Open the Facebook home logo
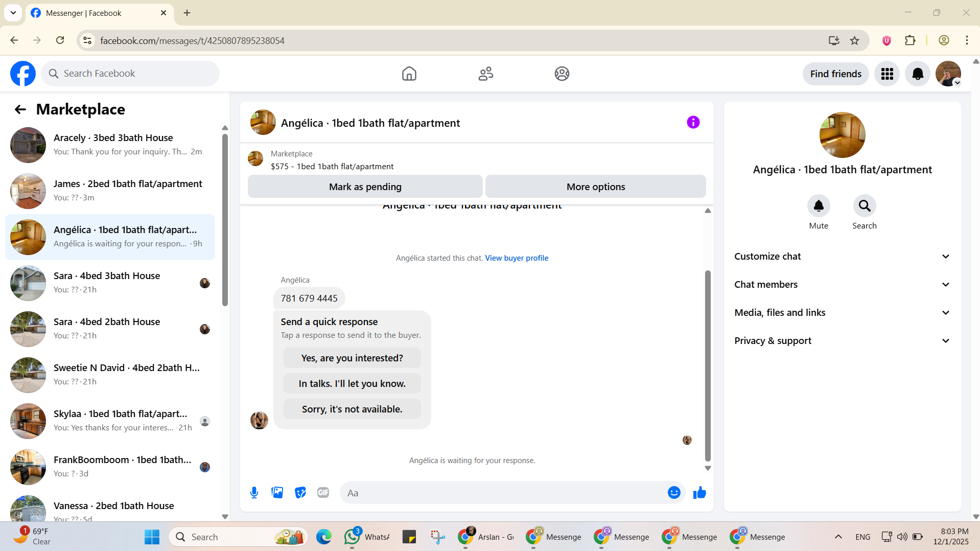The height and width of the screenshot is (551, 980). pos(23,74)
